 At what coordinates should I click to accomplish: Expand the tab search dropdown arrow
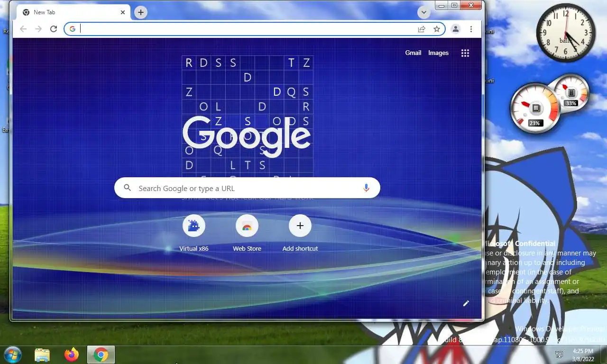click(x=423, y=12)
